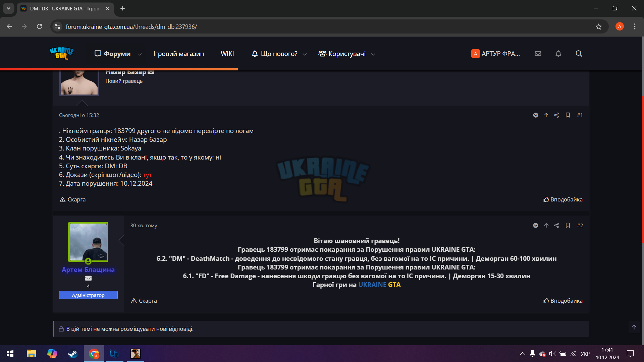644x362 pixels.
Task: Launch Steam from the taskbar
Action: (73, 354)
